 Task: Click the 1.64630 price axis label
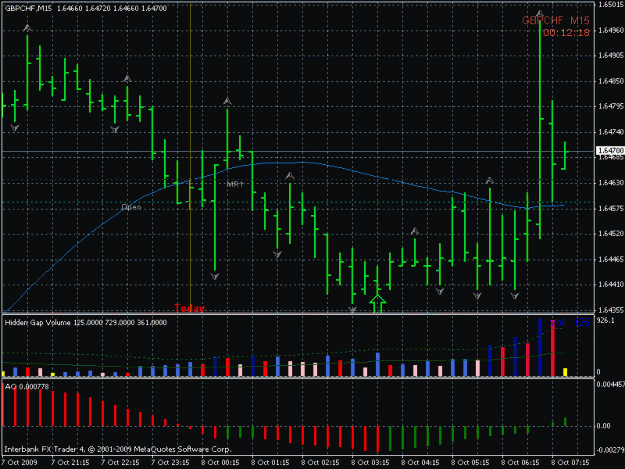pos(611,183)
